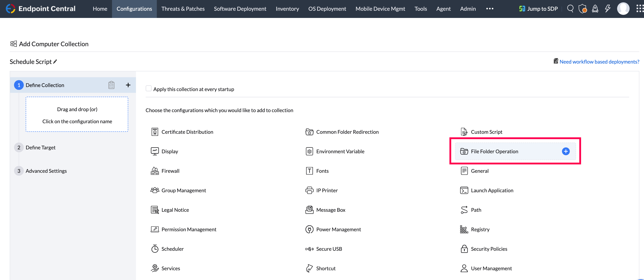Click Jump to SDP link
This screenshot has height=280, width=644.
(x=538, y=9)
